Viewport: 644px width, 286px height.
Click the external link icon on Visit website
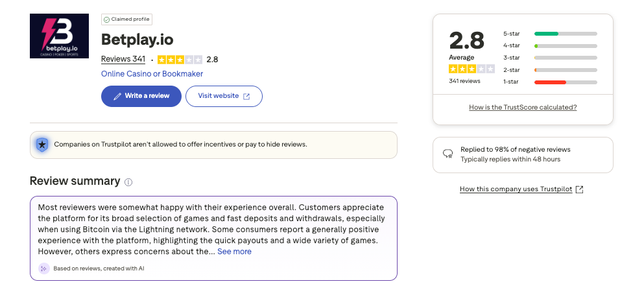(x=246, y=96)
